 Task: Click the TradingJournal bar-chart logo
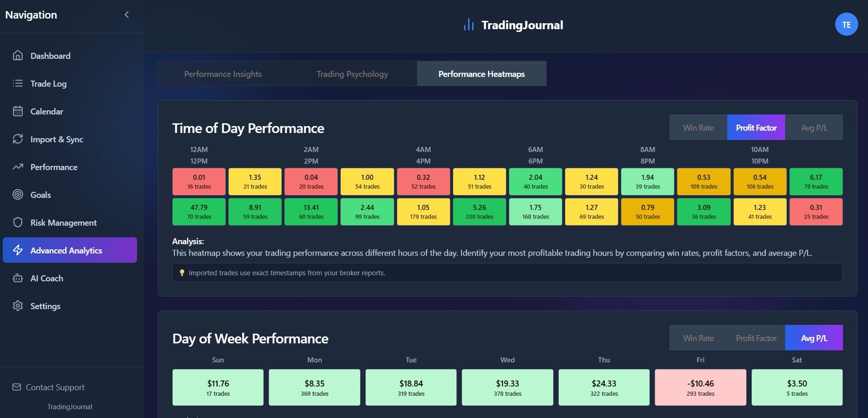pyautogui.click(x=469, y=24)
